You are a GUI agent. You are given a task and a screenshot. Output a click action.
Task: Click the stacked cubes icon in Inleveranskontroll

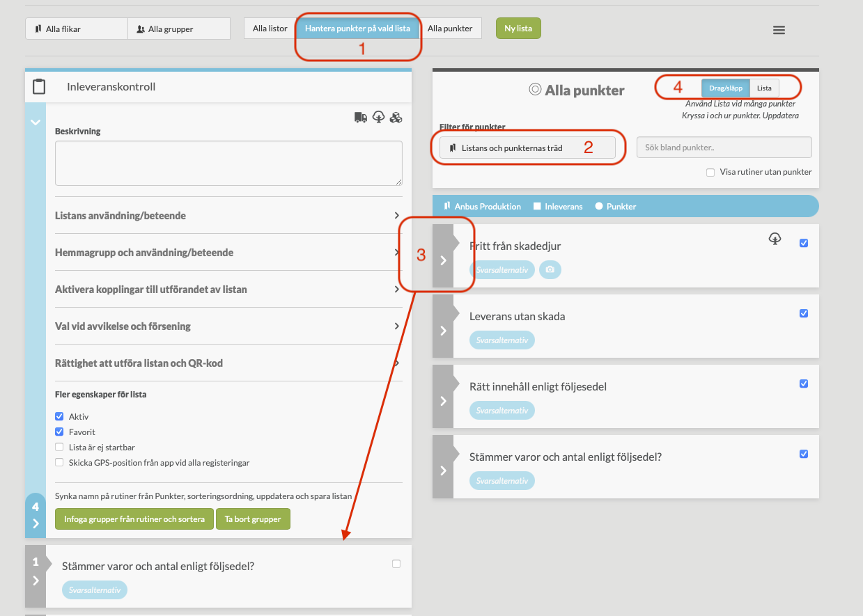pos(396,117)
